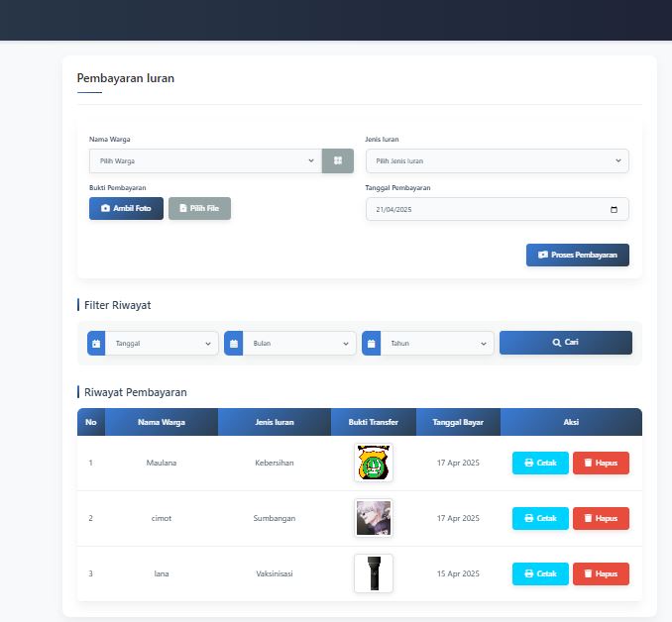Open the Pilih Warga dropdown
This screenshot has width=672, height=622.
click(x=205, y=161)
